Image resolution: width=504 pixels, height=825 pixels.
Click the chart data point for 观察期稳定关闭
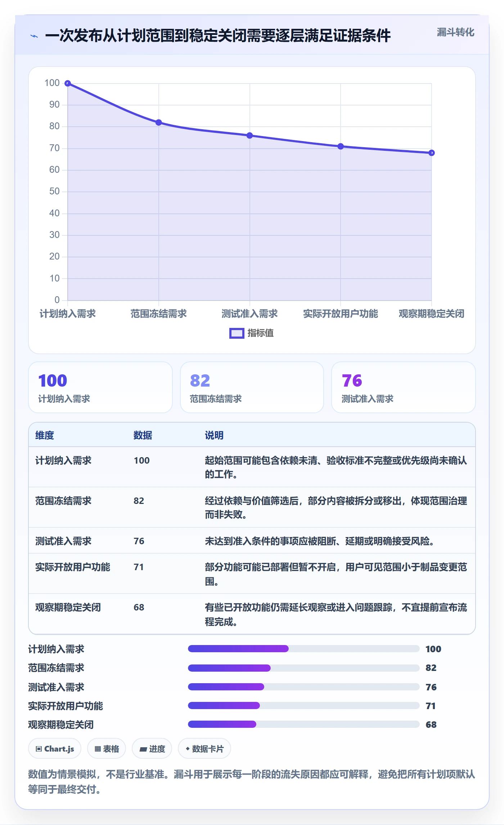[x=432, y=153]
